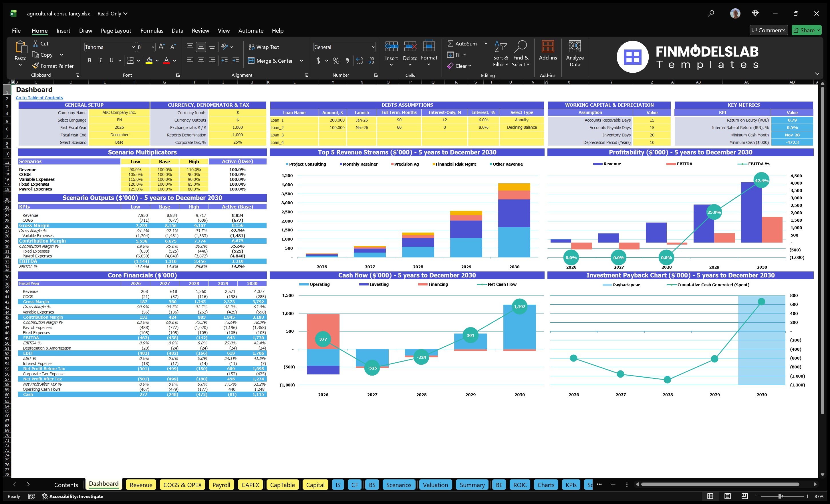Image resolution: width=830 pixels, height=504 pixels.
Task: Apply Percent Style number format
Action: click(x=336, y=61)
